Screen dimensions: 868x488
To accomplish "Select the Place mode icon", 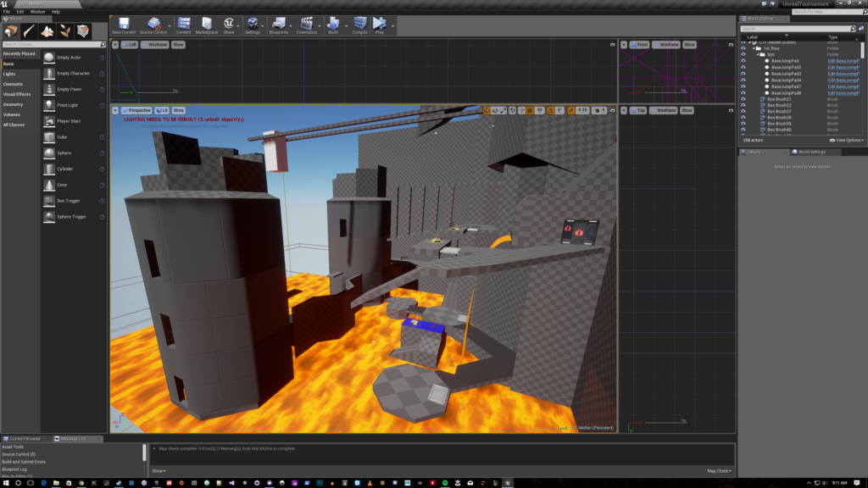I will pos(11,31).
